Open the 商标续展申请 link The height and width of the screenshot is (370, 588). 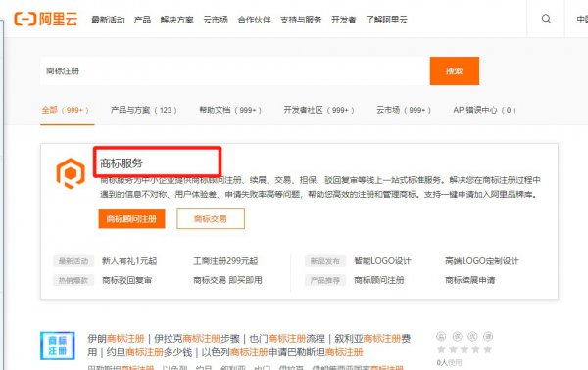coord(469,280)
